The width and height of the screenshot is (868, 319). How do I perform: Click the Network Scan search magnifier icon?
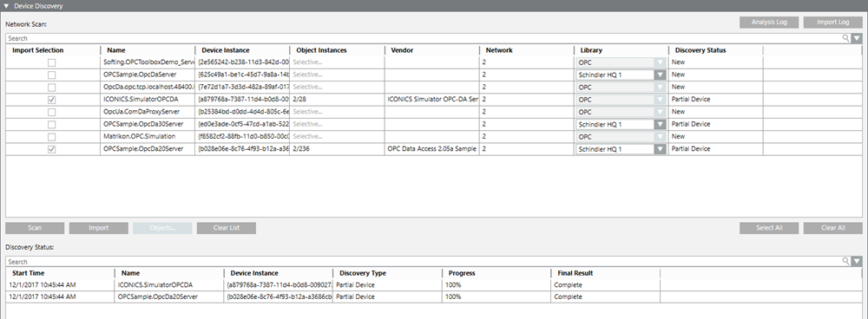pyautogui.click(x=845, y=38)
